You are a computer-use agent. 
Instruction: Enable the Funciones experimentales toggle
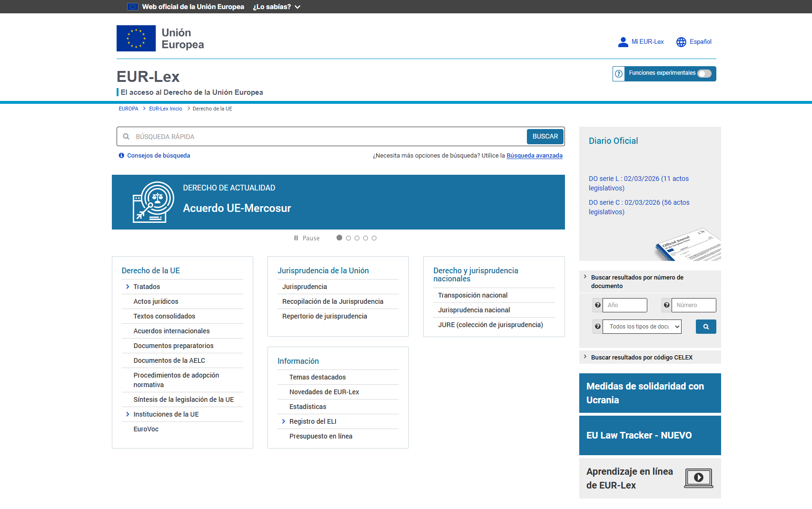coord(704,73)
